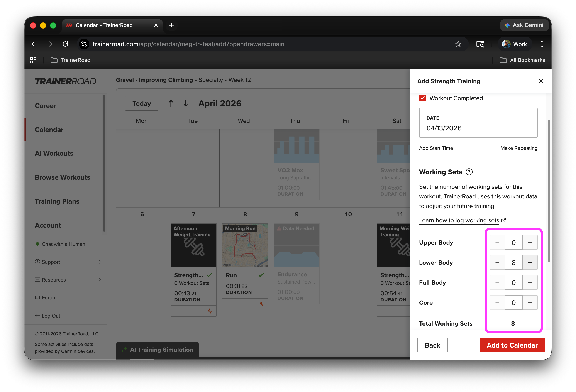Open the Forum link
576x392 pixels.
coord(46,297)
